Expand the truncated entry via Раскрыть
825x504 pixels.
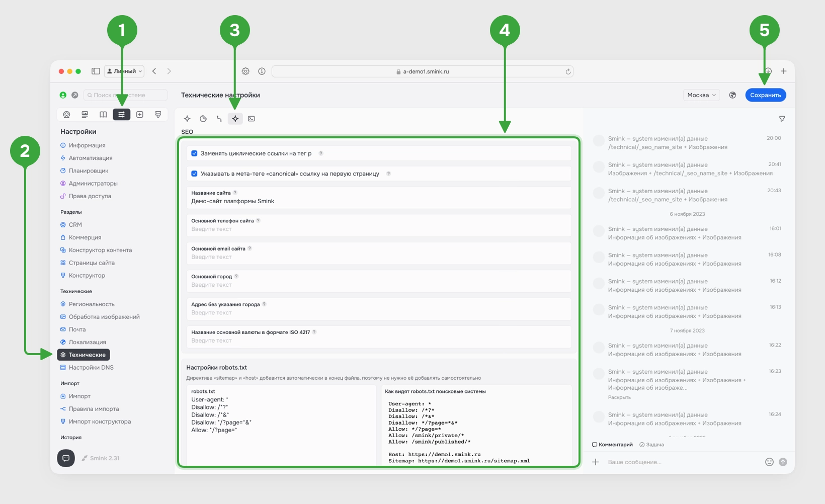(x=619, y=397)
